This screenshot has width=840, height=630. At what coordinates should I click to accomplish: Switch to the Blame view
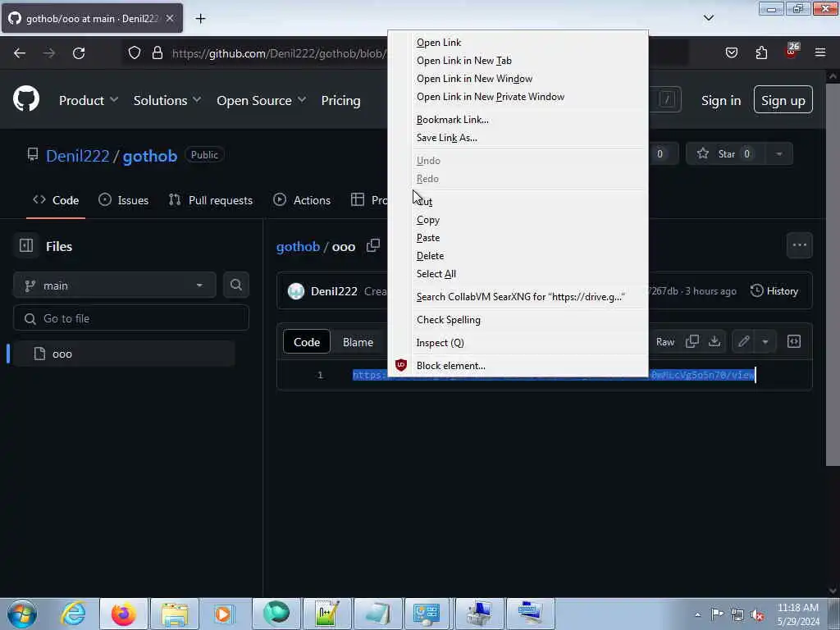[x=358, y=342]
